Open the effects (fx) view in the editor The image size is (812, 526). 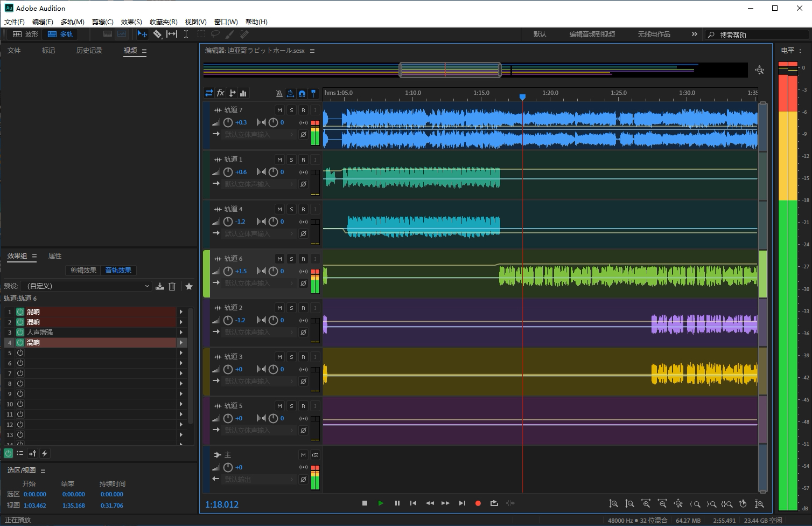[220, 93]
